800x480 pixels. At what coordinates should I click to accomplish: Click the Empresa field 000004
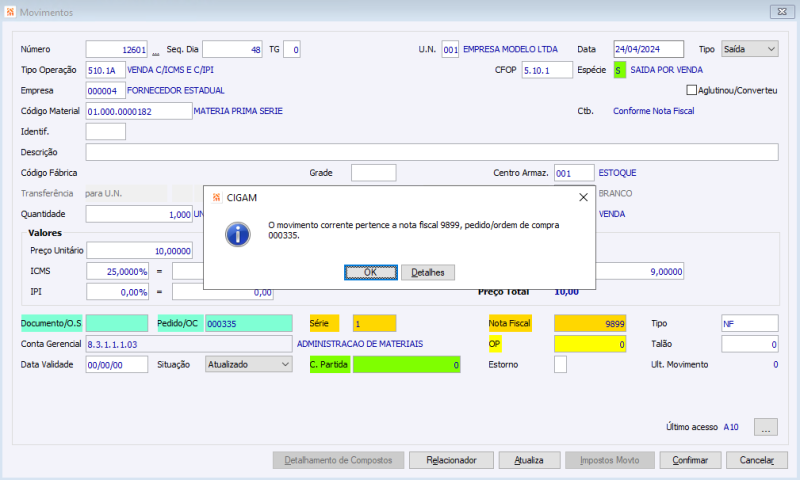pyautogui.click(x=106, y=90)
